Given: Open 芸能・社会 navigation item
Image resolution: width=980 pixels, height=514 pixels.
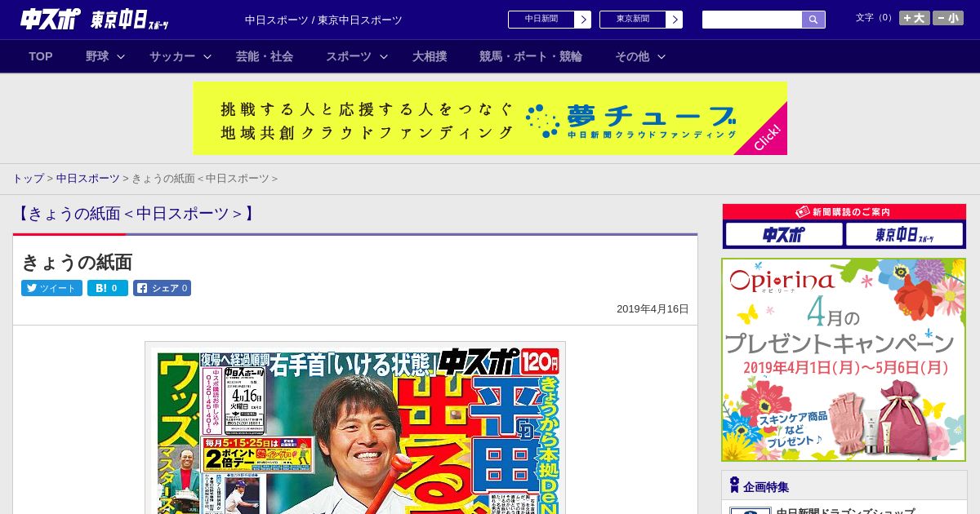Looking at the screenshot, I should (x=265, y=56).
